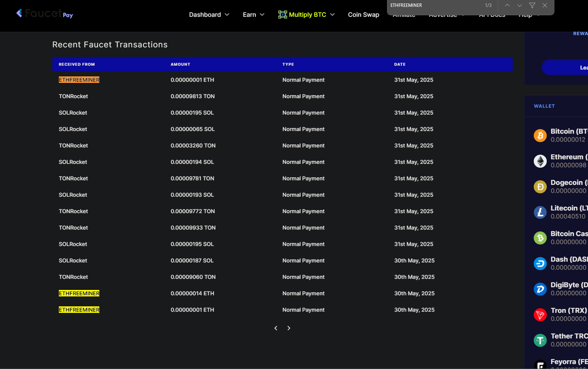Click the find bar search field
The width and height of the screenshot is (588, 369).
[x=434, y=5]
